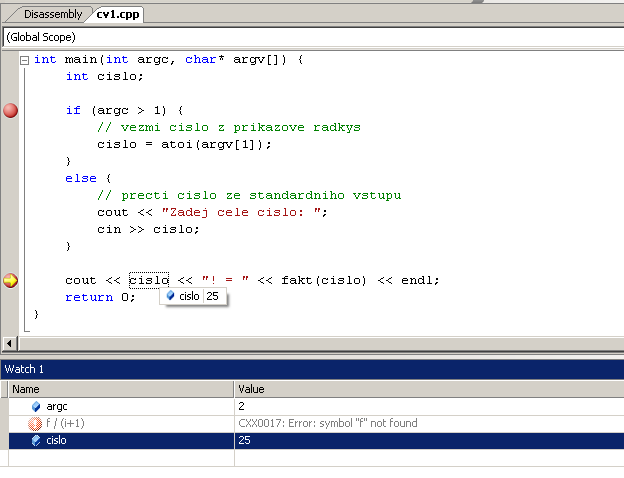Click the left scroll arrow of editor

9,343
